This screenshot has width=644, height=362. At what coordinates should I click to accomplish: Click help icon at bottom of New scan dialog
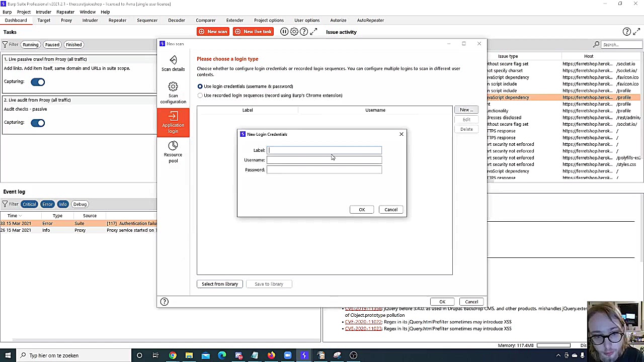click(x=164, y=302)
